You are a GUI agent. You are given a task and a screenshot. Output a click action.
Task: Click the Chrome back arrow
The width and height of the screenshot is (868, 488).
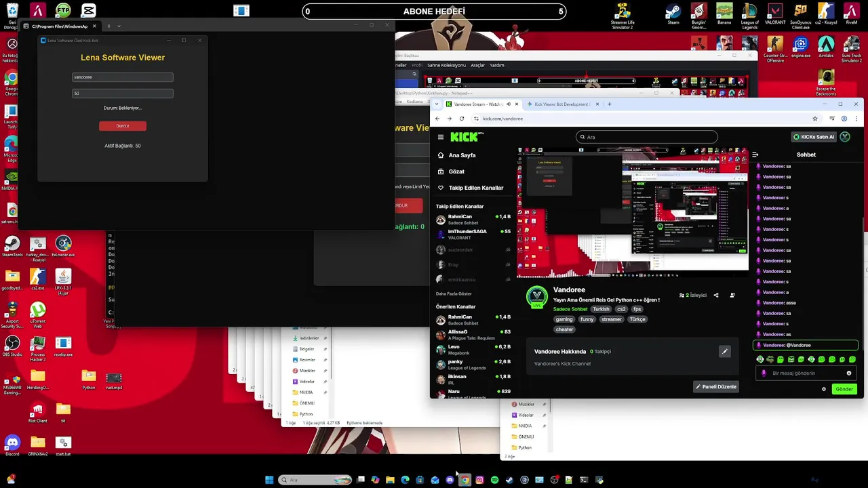(x=437, y=119)
